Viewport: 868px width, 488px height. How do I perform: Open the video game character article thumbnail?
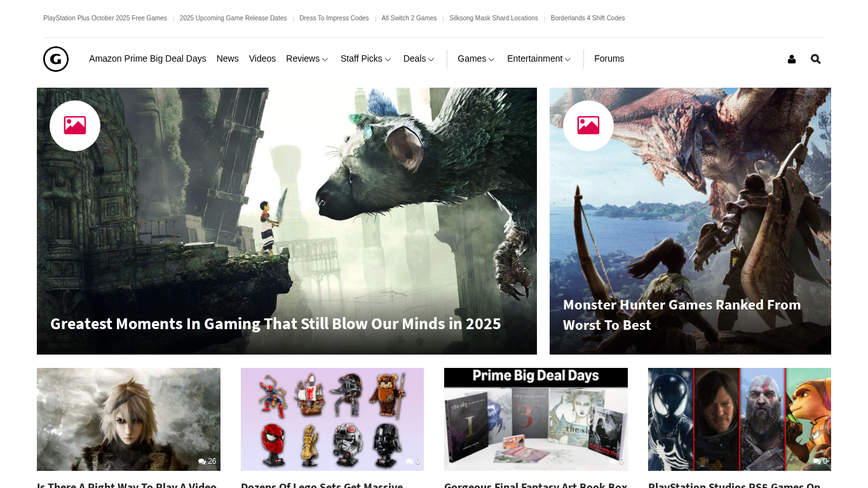(128, 419)
